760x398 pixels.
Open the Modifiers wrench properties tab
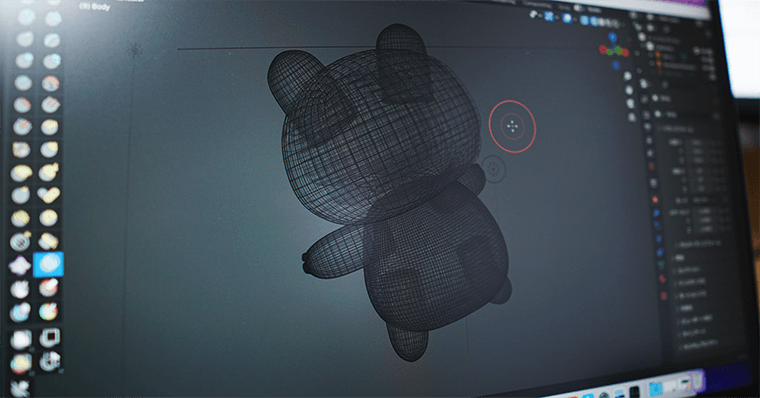657,212
